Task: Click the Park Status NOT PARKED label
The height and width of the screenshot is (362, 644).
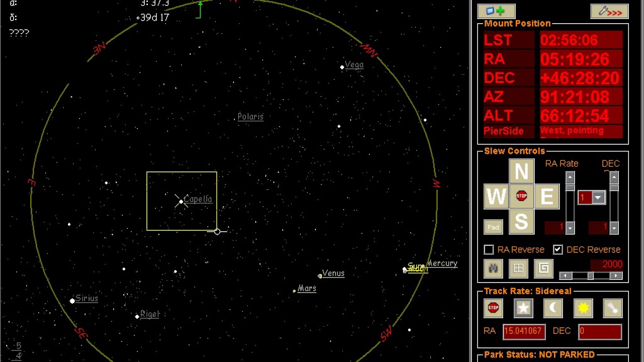Action: click(539, 354)
